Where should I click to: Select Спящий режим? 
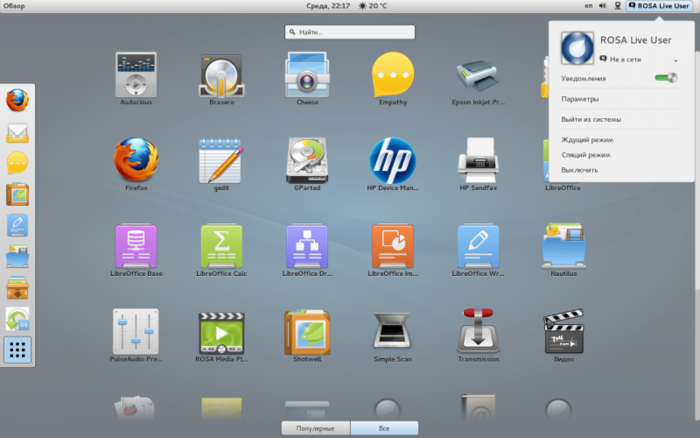[586, 155]
